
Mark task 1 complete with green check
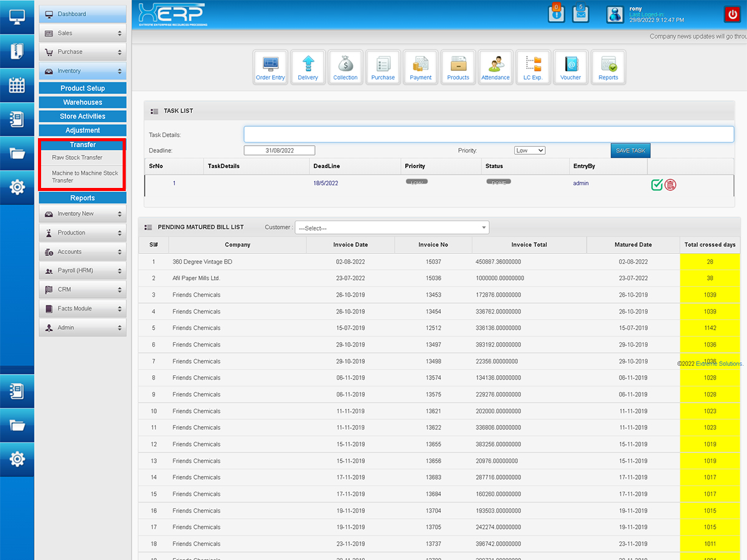point(657,184)
